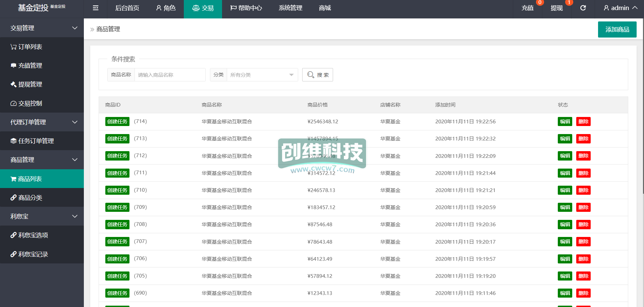The image size is (644, 307).
Task: Switch to the 帮助中心 top menu
Action: click(246, 8)
